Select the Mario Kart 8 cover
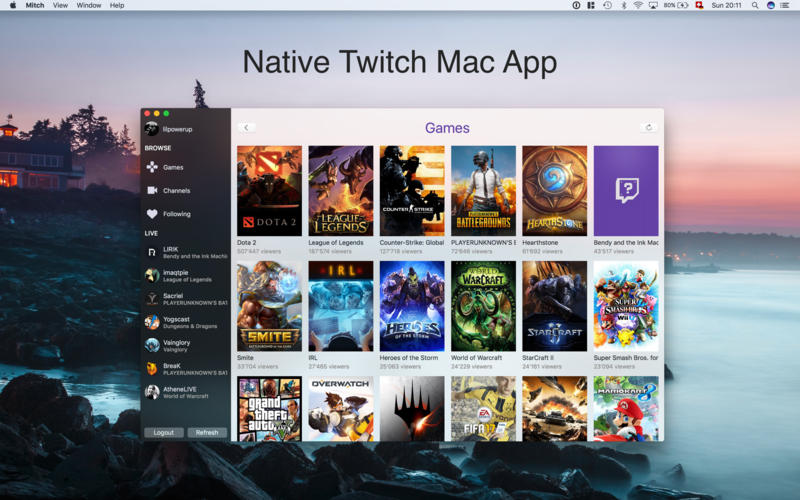Screen dimensions: 800x500 point(626,409)
